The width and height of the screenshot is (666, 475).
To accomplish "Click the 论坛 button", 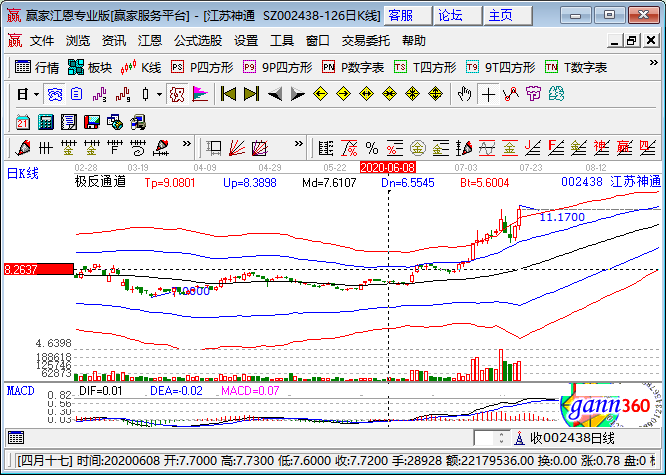I will coord(458,16).
